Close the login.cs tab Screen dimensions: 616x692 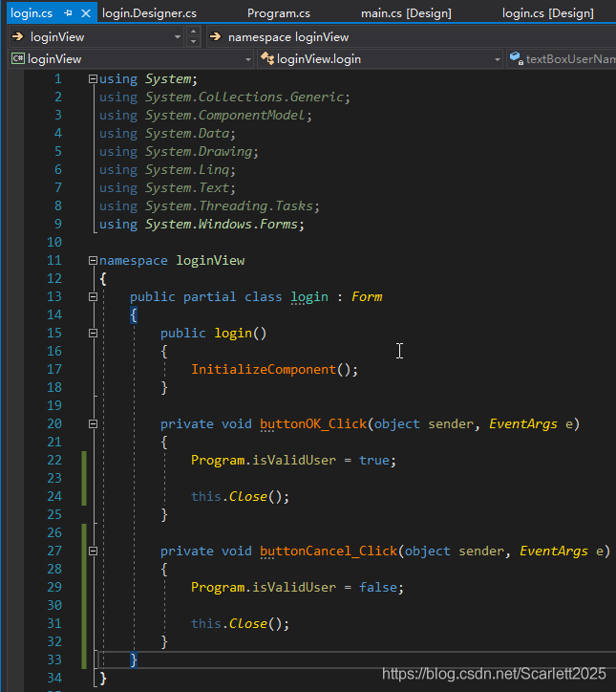click(x=86, y=13)
